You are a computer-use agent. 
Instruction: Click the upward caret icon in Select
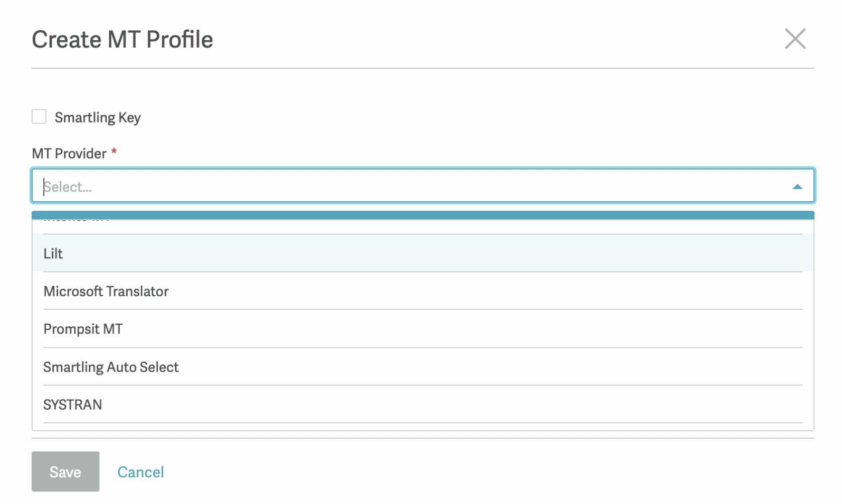click(x=797, y=187)
